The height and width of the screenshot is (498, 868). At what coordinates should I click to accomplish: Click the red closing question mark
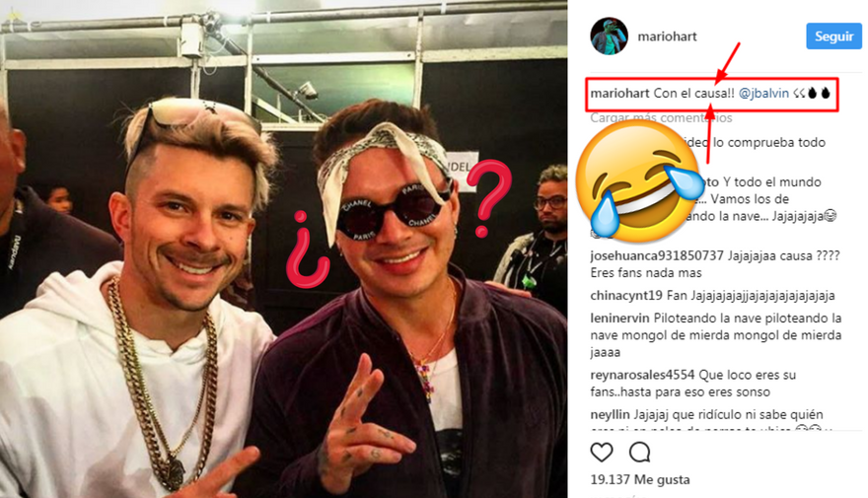pos(489,193)
